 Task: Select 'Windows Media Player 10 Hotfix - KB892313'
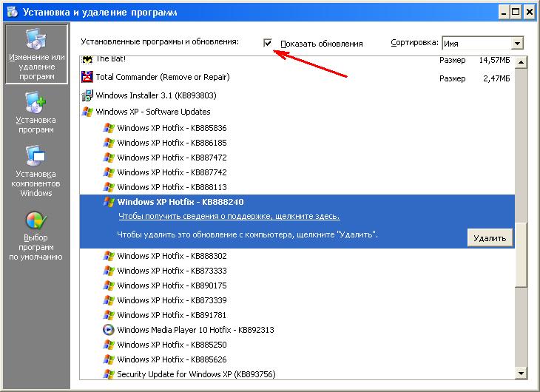pos(195,330)
